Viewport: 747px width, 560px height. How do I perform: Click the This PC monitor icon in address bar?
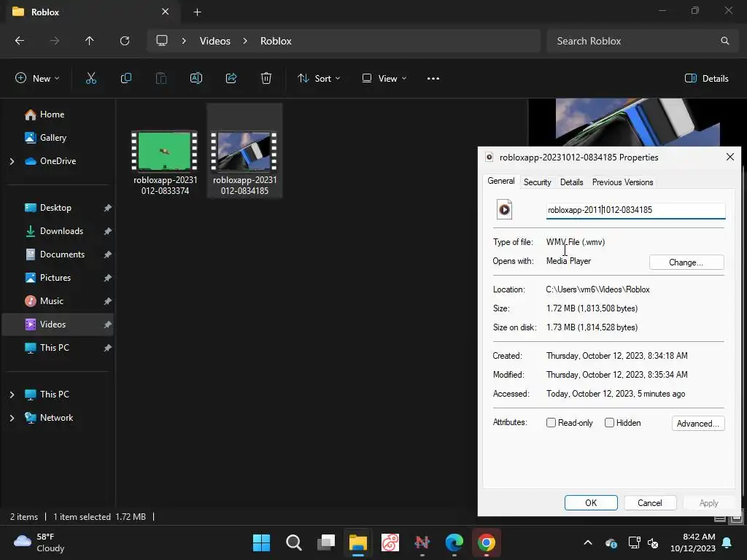pyautogui.click(x=162, y=41)
